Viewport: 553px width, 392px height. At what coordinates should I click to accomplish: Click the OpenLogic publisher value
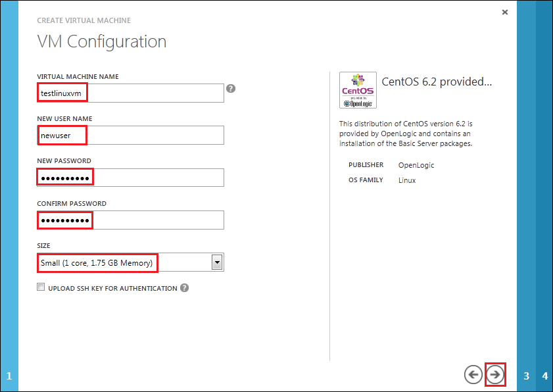coord(416,165)
